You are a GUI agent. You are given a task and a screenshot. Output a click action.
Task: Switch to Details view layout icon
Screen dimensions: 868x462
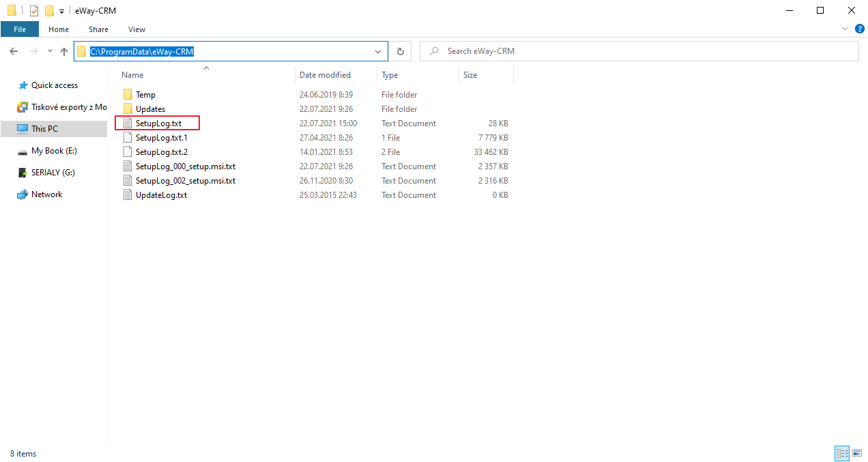pos(842,453)
